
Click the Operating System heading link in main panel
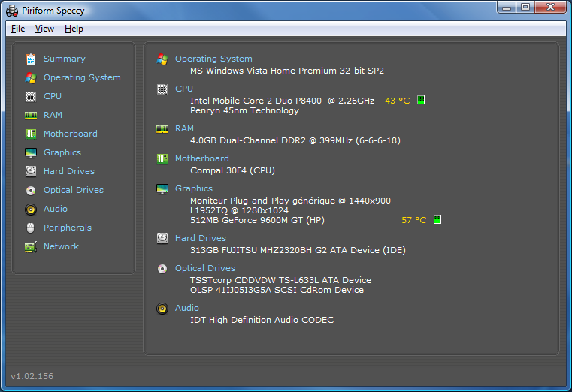tap(213, 59)
